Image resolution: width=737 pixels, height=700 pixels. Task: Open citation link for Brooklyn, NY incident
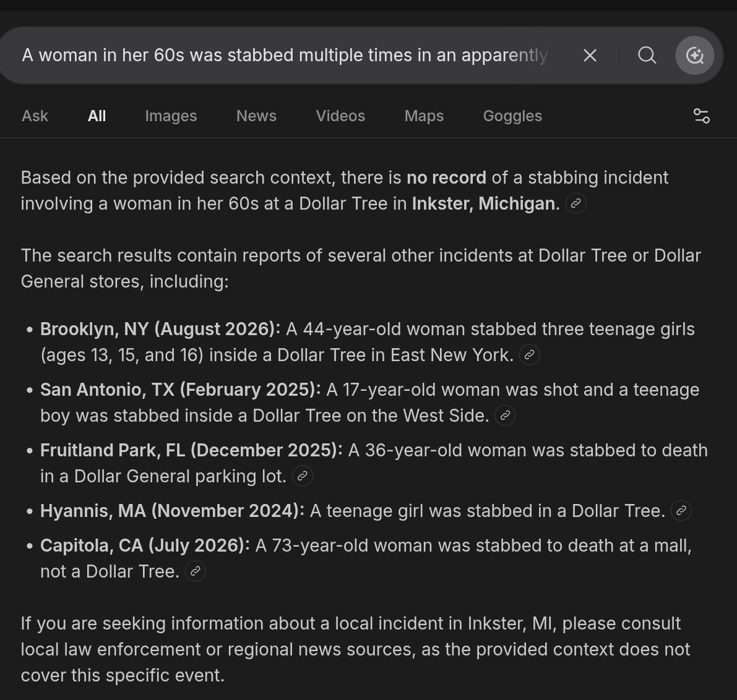[x=529, y=355]
